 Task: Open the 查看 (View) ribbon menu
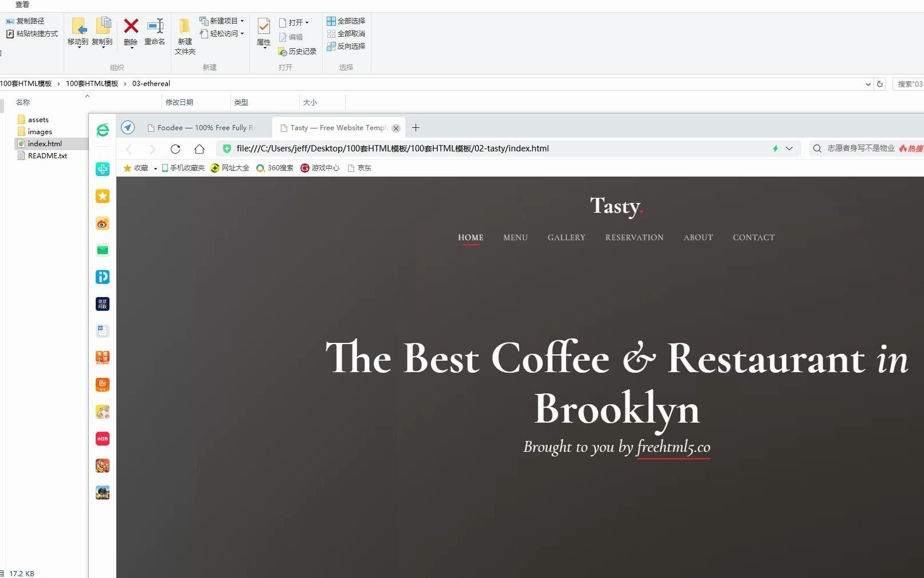click(x=21, y=4)
